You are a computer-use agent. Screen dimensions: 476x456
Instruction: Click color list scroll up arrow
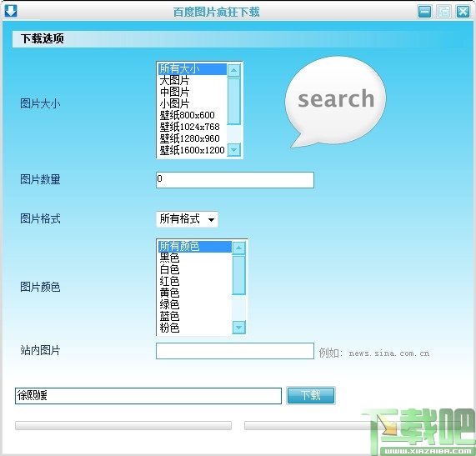(238, 248)
